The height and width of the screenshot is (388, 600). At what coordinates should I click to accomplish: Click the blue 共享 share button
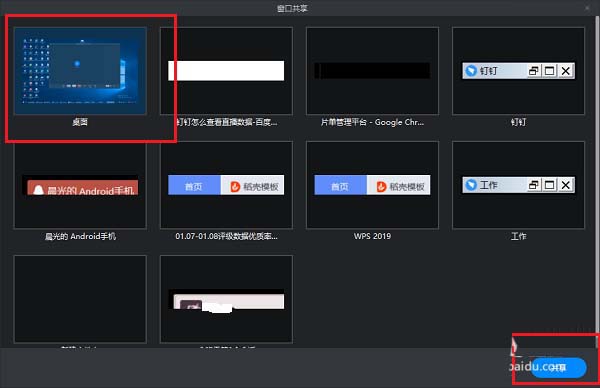pos(559,368)
